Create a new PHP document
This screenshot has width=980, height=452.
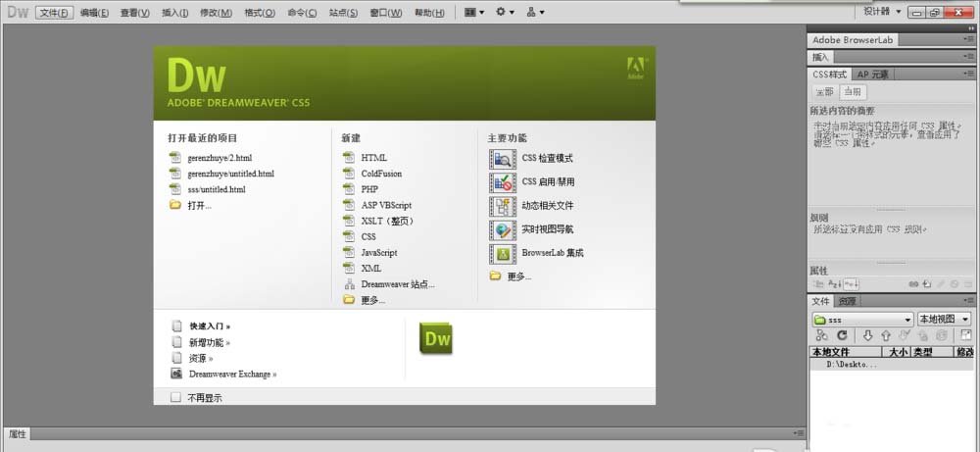pyautogui.click(x=369, y=189)
